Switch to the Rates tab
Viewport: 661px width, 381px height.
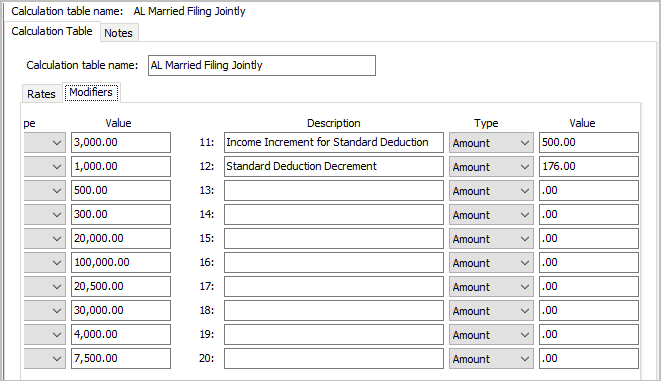click(41, 94)
